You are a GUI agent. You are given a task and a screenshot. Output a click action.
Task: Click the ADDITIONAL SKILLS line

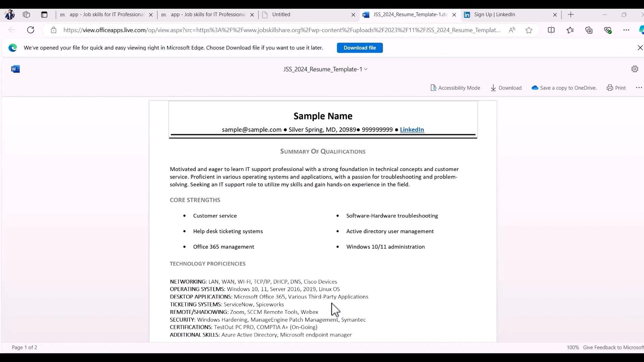click(261, 335)
